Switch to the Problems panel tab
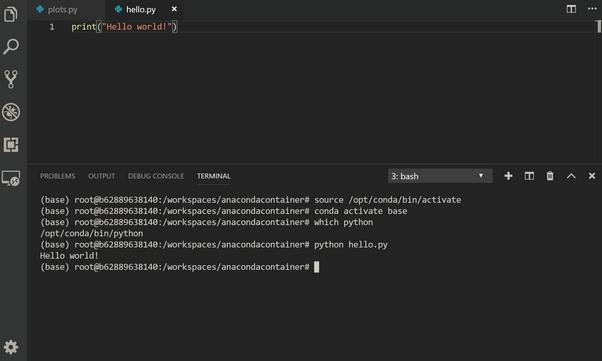Screen dimensions: 602x361 tap(58, 176)
